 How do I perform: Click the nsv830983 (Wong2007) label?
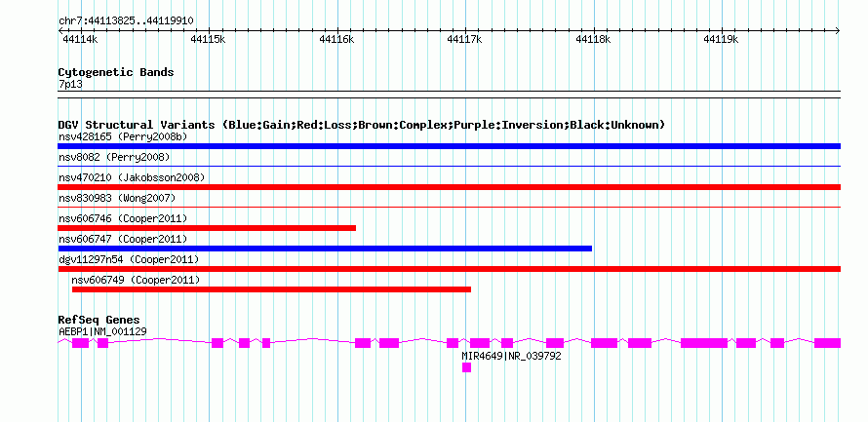pos(117,198)
